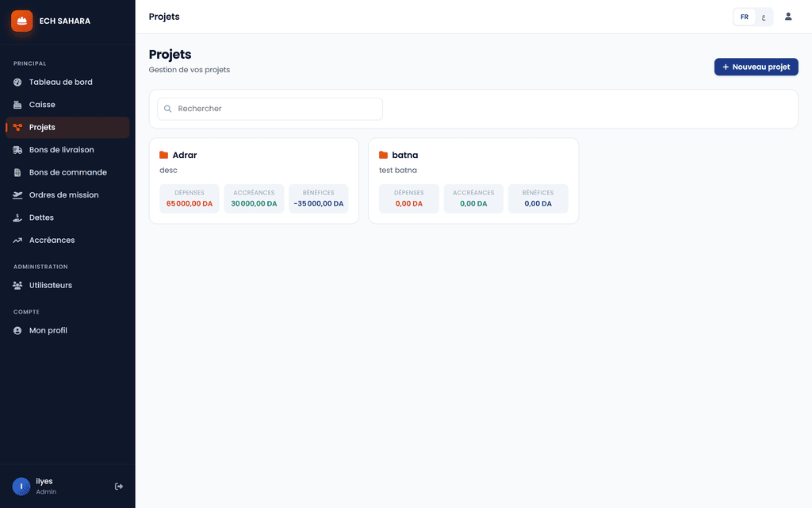Go to Bons de commande page
The height and width of the screenshot is (508, 812).
[67, 172]
